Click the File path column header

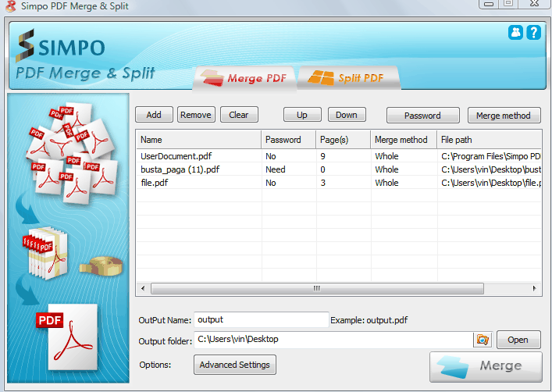click(489, 140)
